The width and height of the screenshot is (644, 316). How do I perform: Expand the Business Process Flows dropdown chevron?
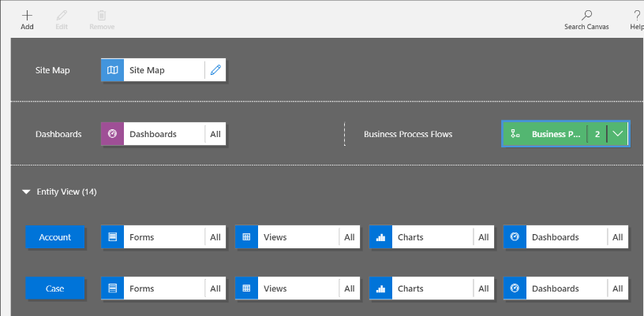pyautogui.click(x=618, y=134)
